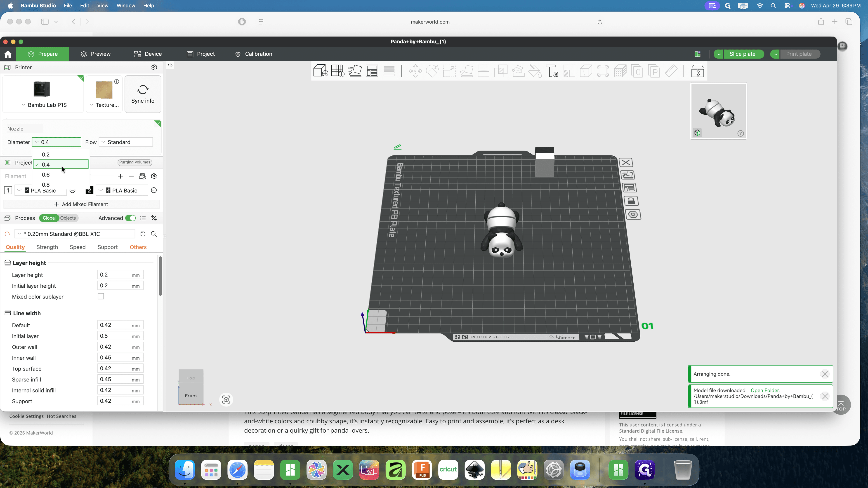Screen dimensions: 868x488
Task: Select Global process scope
Action: click(x=49, y=218)
